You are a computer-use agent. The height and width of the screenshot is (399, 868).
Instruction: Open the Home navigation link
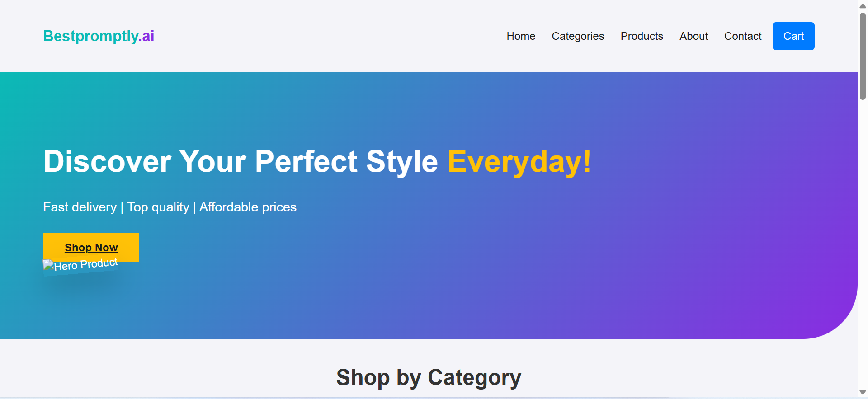521,36
